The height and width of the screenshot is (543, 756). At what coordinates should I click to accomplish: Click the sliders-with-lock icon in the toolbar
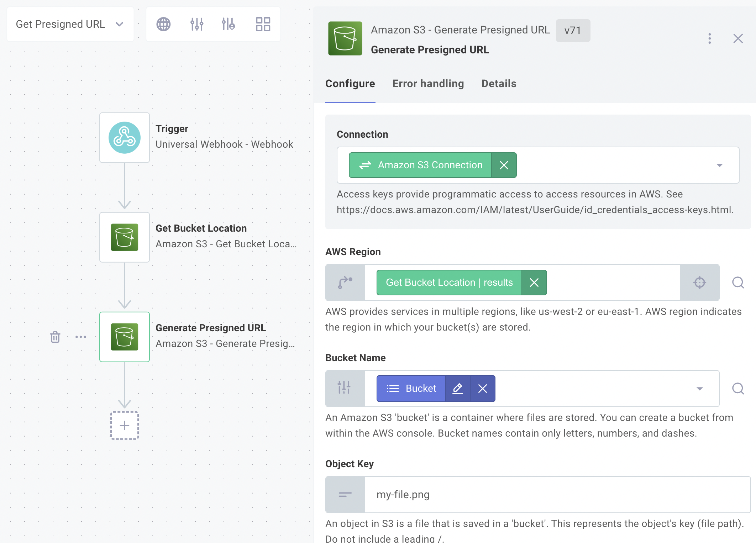coord(228,24)
